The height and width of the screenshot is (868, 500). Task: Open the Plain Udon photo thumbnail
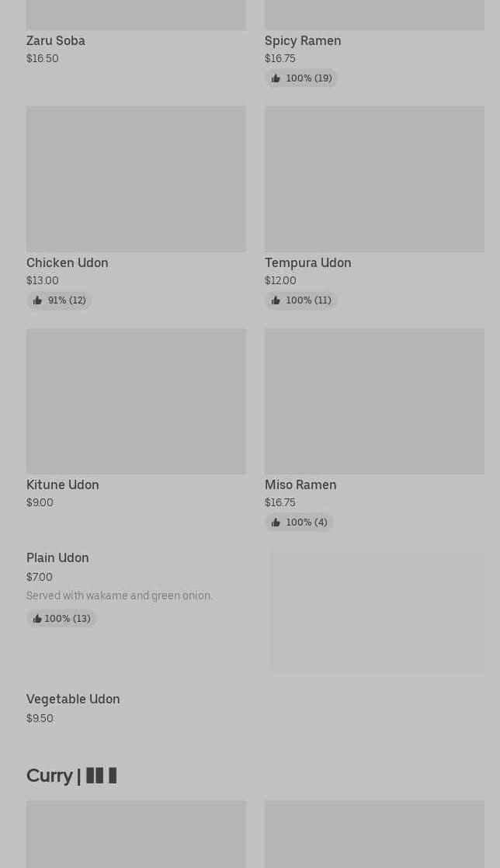click(x=377, y=611)
